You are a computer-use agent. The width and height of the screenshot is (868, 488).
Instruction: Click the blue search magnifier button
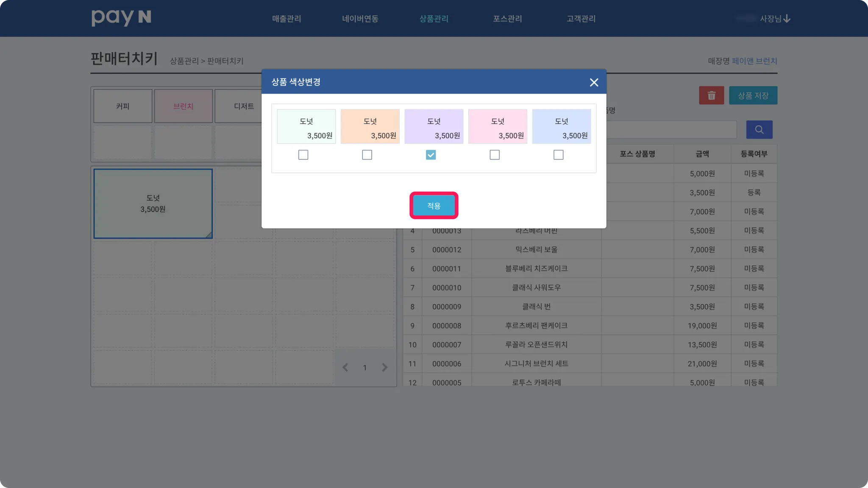click(x=759, y=130)
